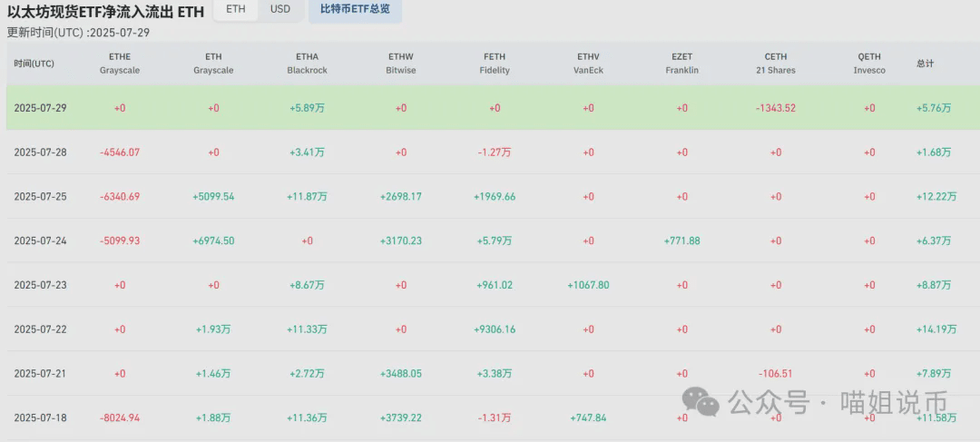980x442 pixels.
Task: Click the +14.19万 total value
Action: click(x=936, y=330)
